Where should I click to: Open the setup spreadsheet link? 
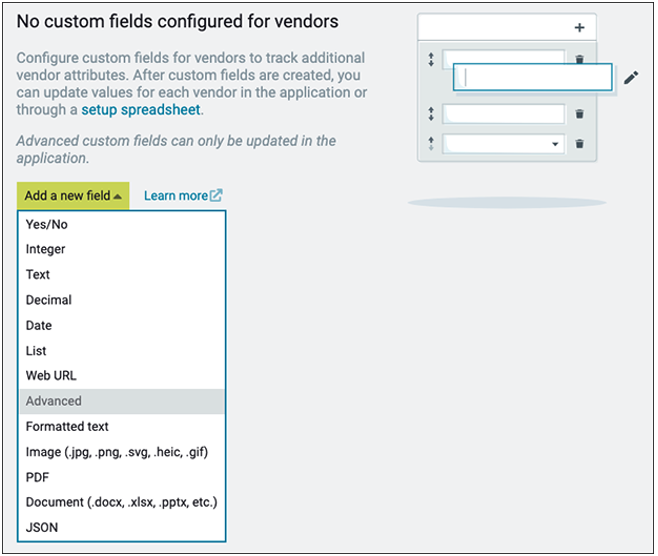point(140,110)
